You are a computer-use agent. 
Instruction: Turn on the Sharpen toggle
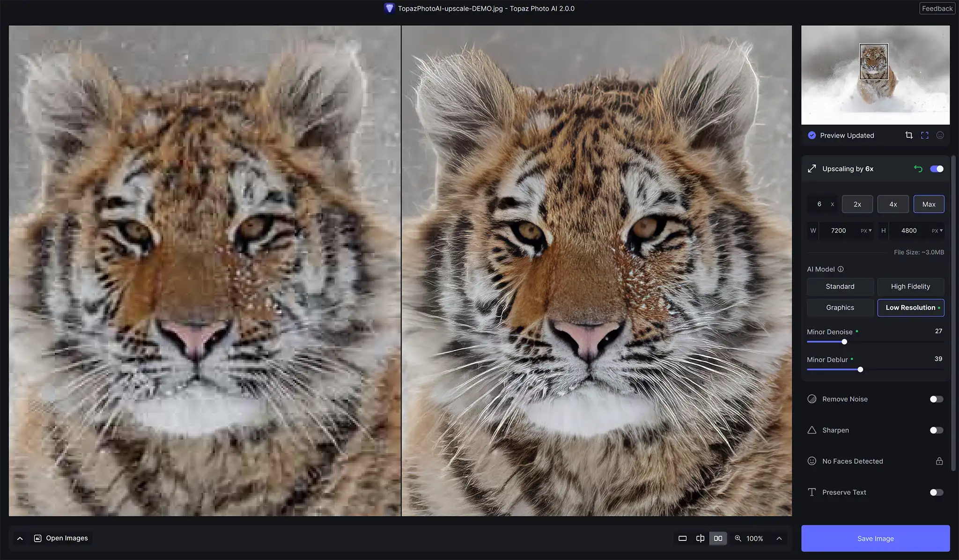[x=937, y=430]
